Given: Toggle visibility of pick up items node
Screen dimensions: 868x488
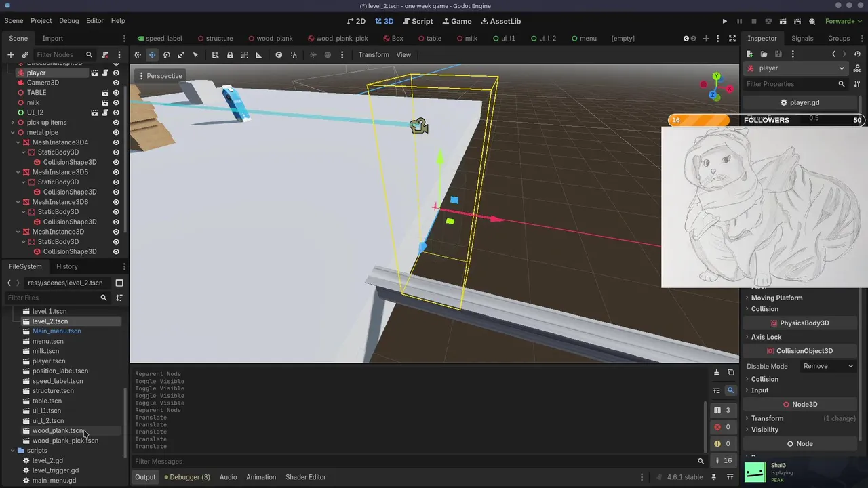Looking at the screenshot, I should [116, 123].
